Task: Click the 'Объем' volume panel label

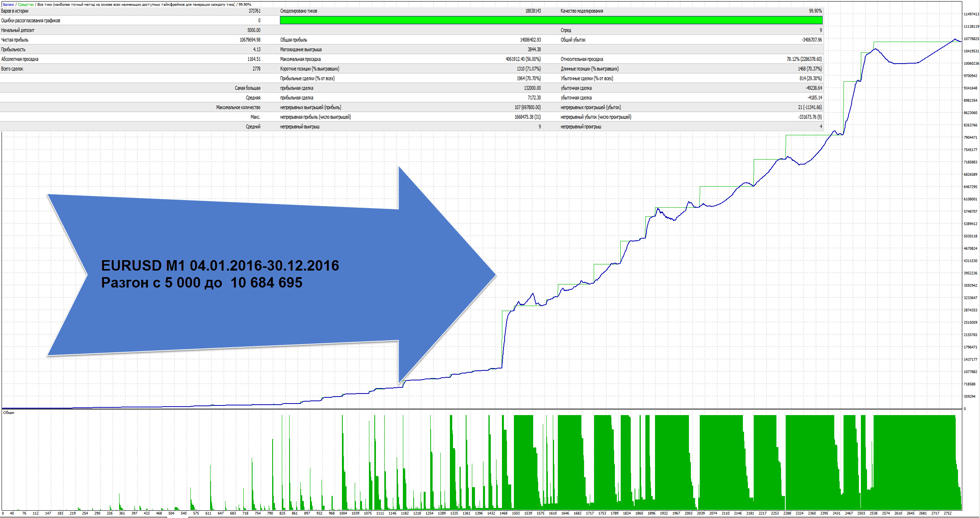Action: click(8, 413)
